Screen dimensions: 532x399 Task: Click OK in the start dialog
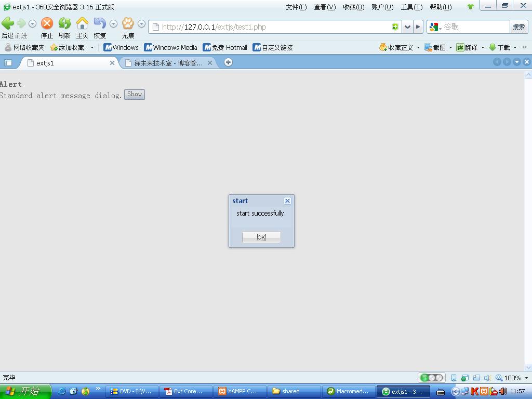261,237
